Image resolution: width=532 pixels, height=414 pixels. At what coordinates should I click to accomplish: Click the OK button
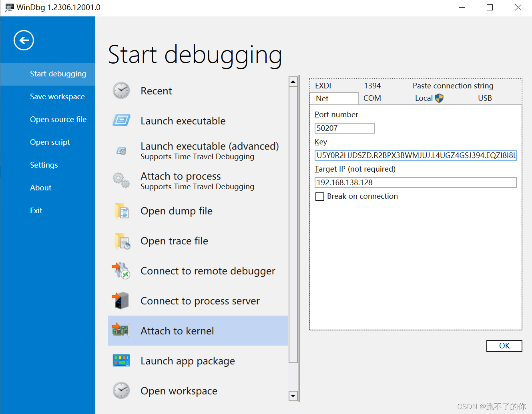(504, 346)
